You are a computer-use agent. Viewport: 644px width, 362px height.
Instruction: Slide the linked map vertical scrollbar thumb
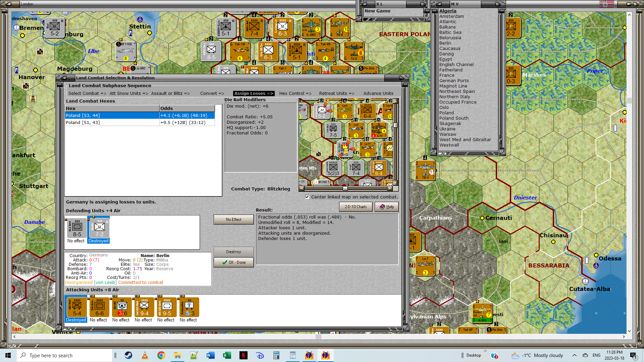(395, 125)
